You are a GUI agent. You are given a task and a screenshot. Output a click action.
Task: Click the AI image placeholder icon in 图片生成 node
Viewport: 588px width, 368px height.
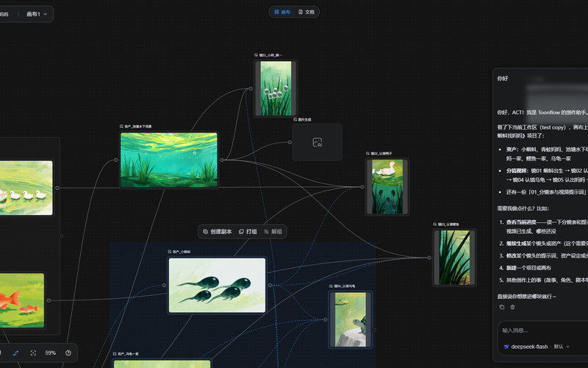click(x=318, y=142)
